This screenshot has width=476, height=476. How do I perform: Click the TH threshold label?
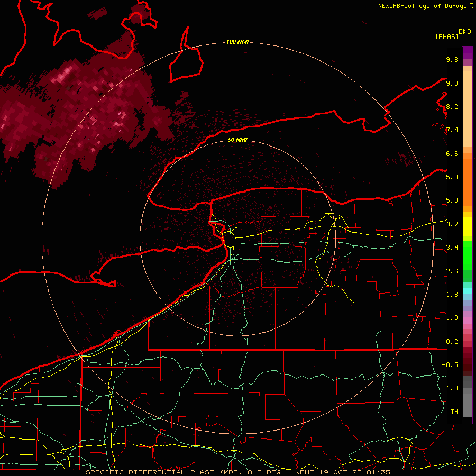click(x=454, y=411)
